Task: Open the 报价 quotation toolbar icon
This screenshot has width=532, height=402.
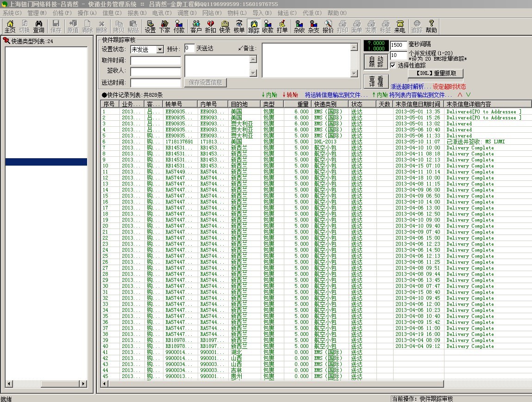Action: pos(328,26)
